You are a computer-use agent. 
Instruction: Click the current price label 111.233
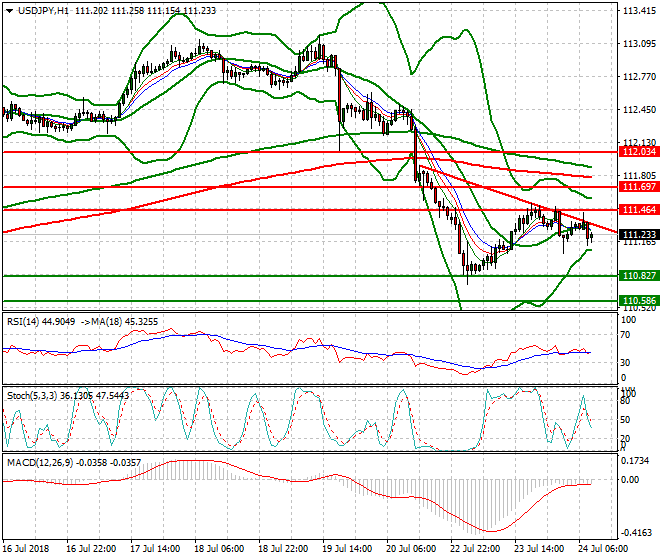pyautogui.click(x=639, y=235)
